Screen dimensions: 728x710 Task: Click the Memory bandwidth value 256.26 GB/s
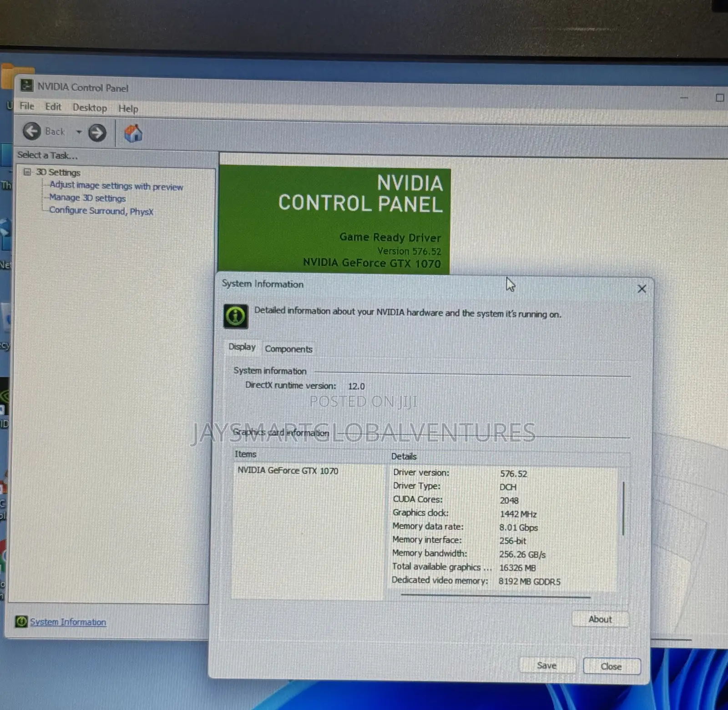522,554
